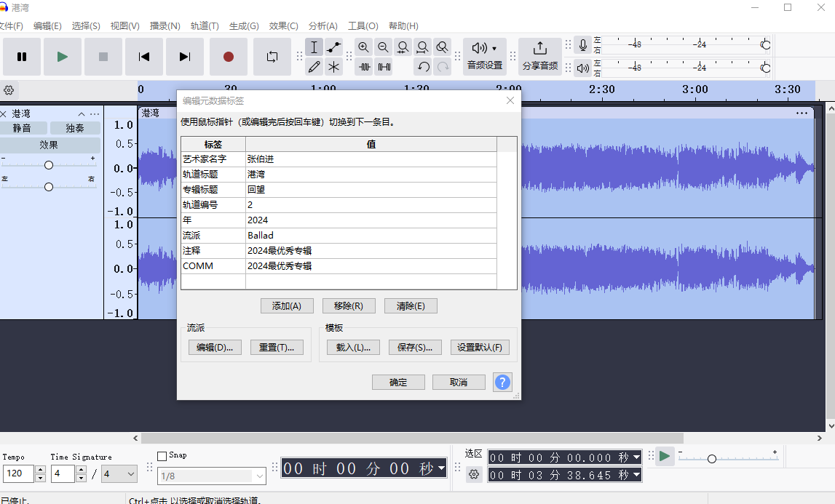Viewport: 835px width, 504px height.
Task: Trim audio outside selection icon
Action: point(364,66)
